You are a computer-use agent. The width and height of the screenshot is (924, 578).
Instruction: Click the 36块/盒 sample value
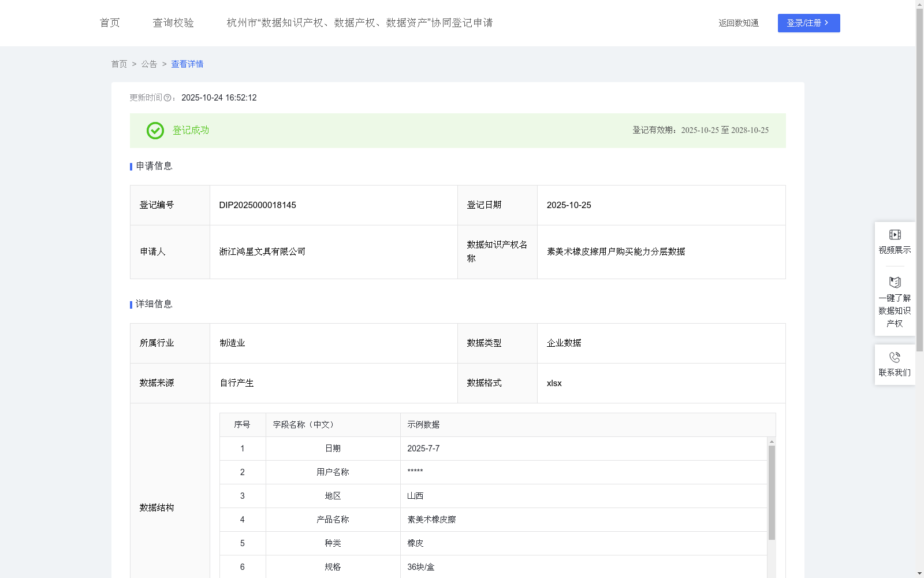coord(420,567)
